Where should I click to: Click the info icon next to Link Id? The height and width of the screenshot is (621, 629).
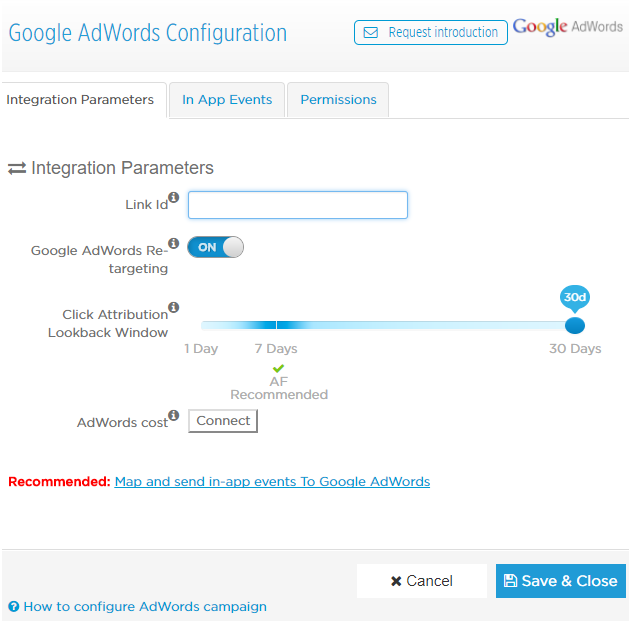(173, 197)
